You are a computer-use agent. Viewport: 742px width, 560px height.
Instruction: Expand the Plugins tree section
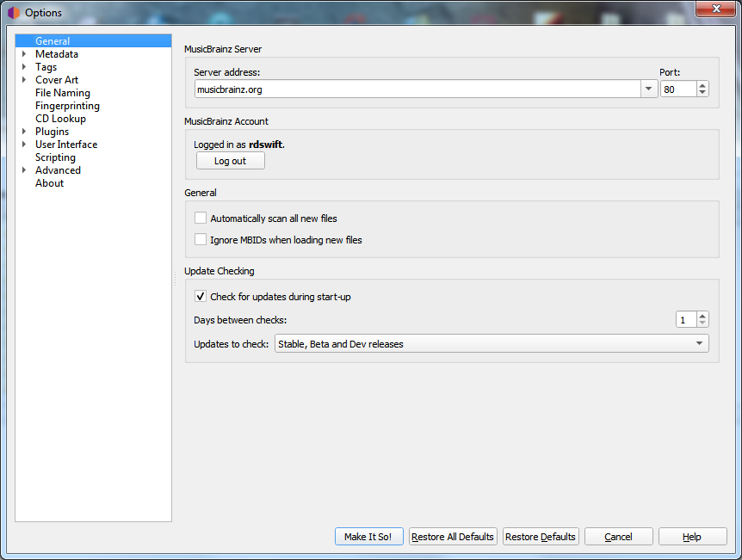tap(23, 131)
